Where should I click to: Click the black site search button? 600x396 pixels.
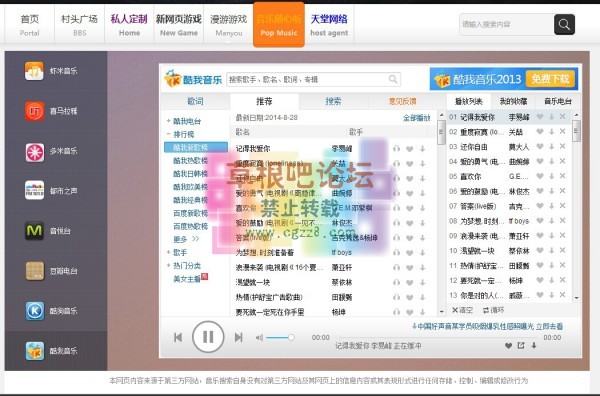[x=564, y=24]
